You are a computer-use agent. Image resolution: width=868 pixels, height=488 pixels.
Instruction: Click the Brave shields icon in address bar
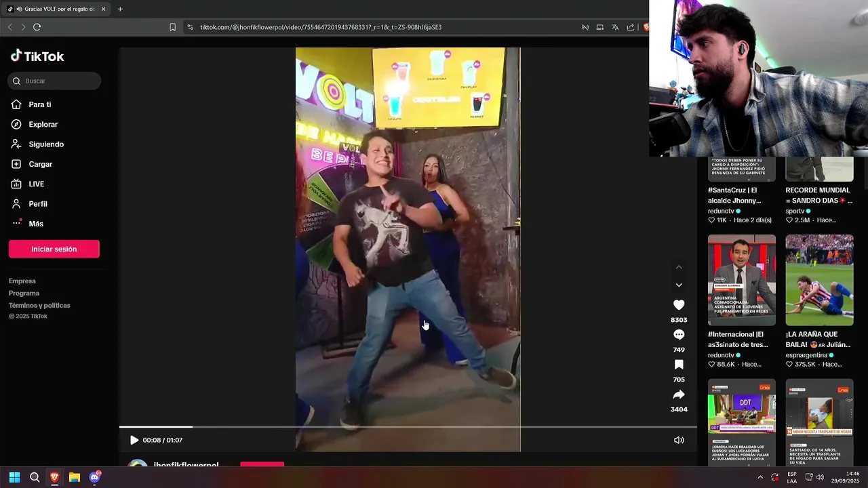click(646, 27)
